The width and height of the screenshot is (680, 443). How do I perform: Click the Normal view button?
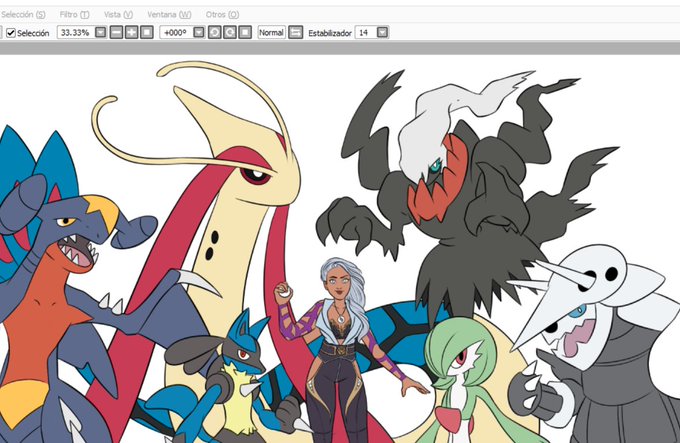coord(271,33)
